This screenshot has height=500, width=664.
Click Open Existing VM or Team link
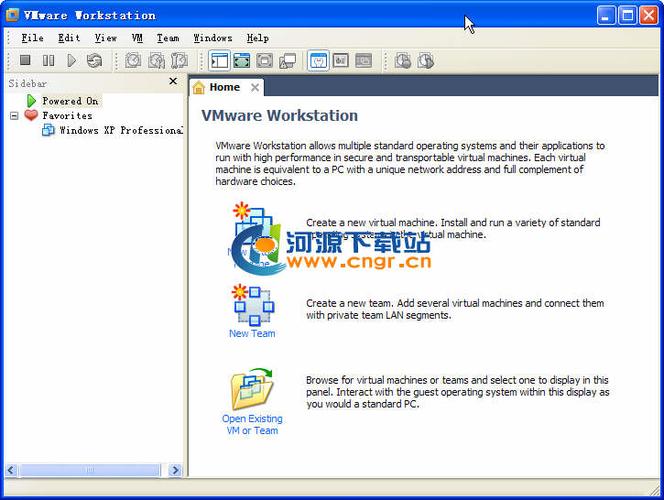click(x=252, y=424)
